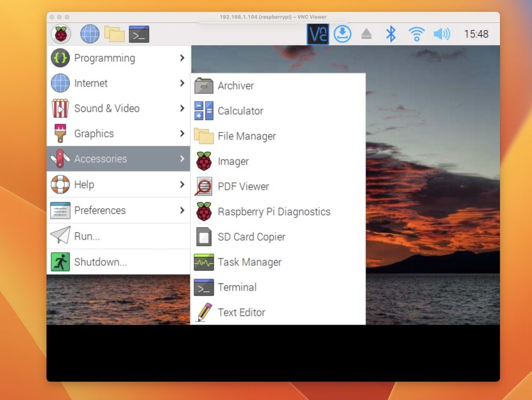This screenshot has width=532, height=400.
Task: Click the Archiver box icon
Action: click(204, 86)
